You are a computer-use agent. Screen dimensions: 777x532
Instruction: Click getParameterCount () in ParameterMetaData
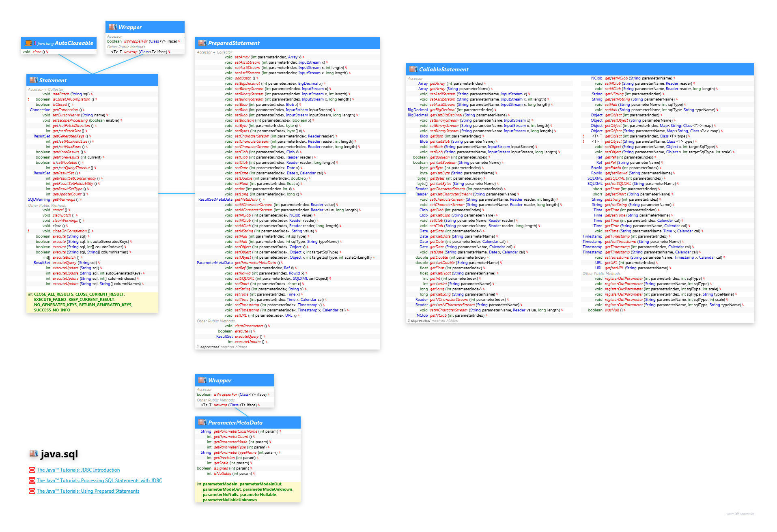click(233, 437)
